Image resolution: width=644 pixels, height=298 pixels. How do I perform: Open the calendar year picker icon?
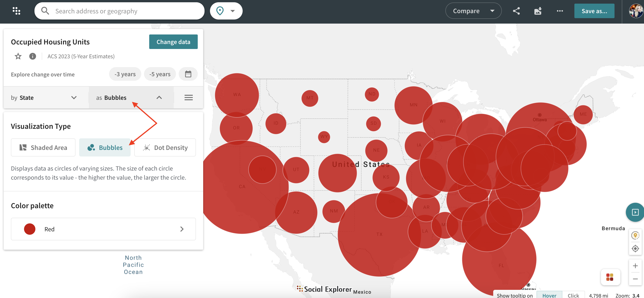[188, 74]
